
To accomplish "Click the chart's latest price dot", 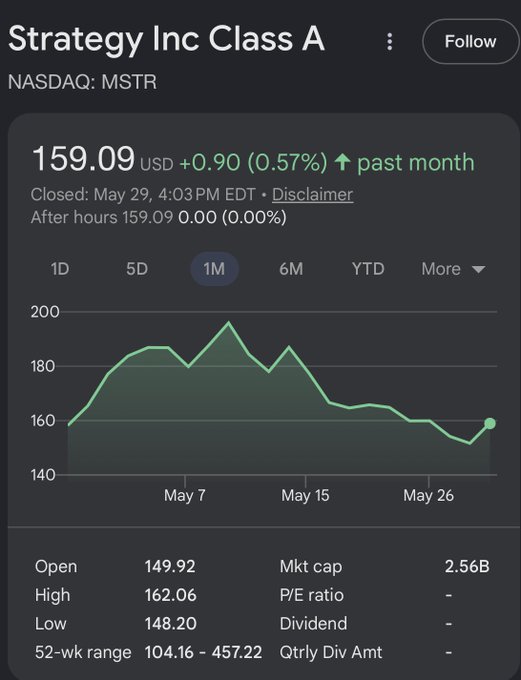I will pyautogui.click(x=490, y=423).
